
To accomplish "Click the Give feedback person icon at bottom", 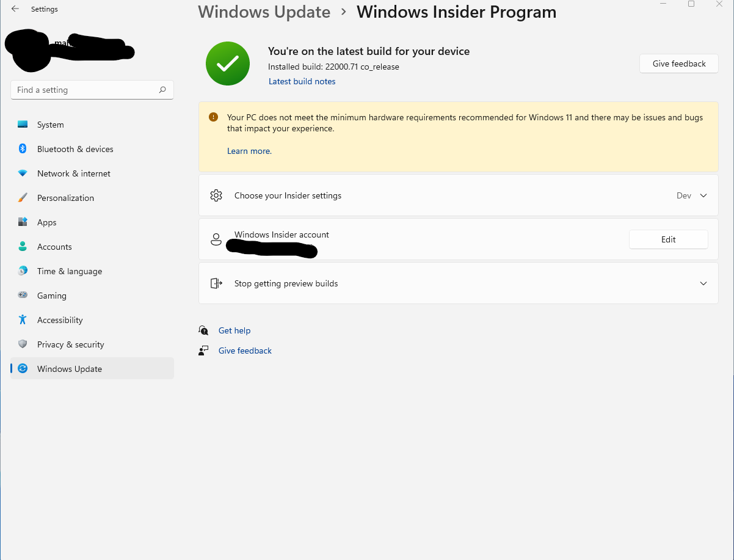I will (x=204, y=351).
